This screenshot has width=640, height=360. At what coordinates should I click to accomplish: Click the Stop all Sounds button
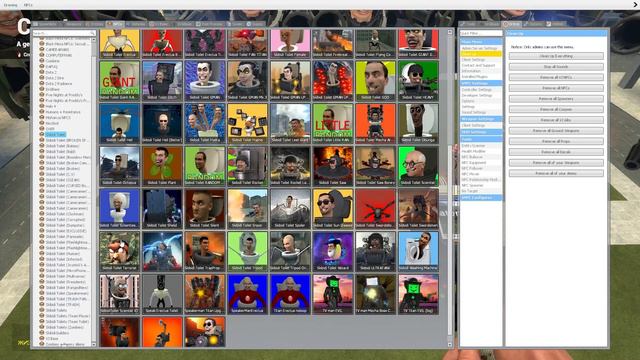click(x=556, y=67)
